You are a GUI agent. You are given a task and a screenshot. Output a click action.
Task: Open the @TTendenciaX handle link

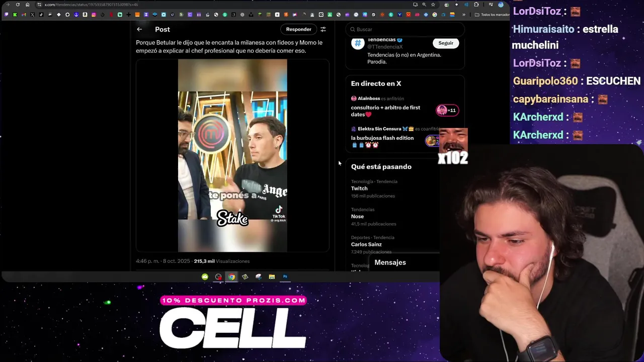click(385, 47)
